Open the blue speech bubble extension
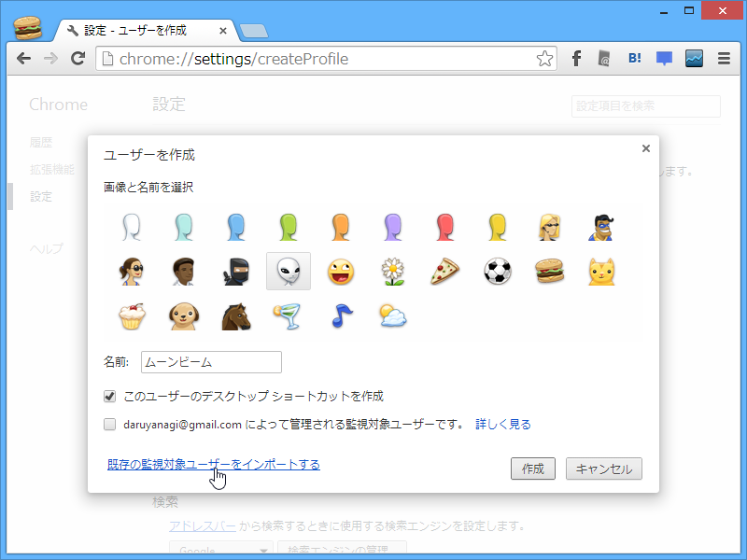The image size is (747, 560). point(664,59)
